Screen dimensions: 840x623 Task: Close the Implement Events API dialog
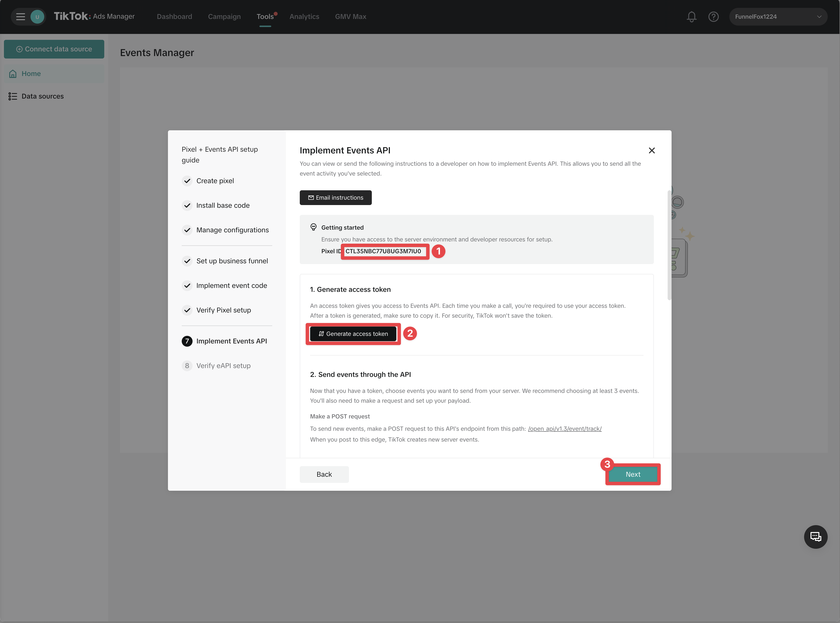(651, 150)
